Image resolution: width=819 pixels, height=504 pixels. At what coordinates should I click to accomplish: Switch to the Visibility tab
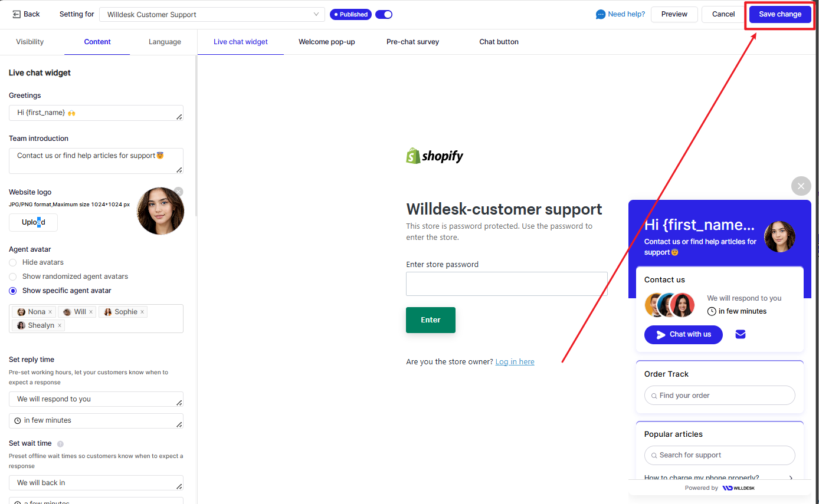[30, 42]
